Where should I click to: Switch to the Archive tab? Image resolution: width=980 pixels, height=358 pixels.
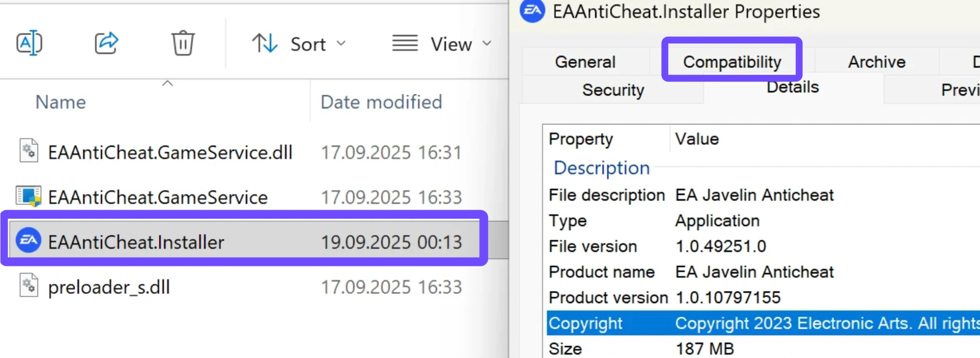(x=877, y=62)
